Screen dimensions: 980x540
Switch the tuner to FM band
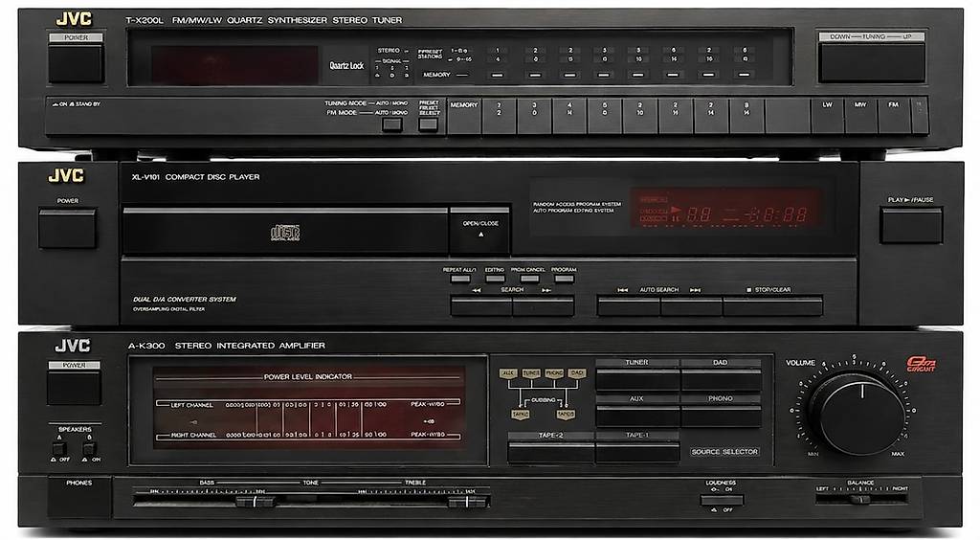(894, 116)
